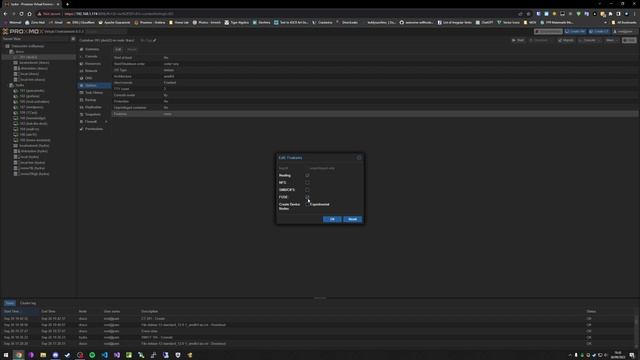Image resolution: width=640 pixels, height=360 pixels.
Task: Select the first node under Datacenter
Action: pyautogui.click(x=20, y=52)
